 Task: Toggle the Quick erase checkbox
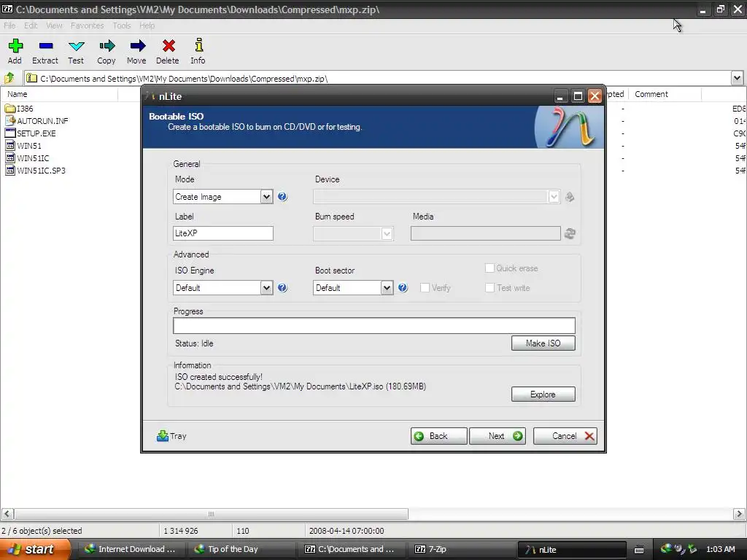(489, 268)
